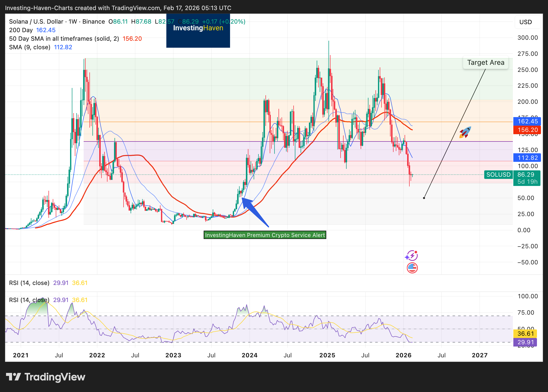Click the 2024 label on time axis

pyautogui.click(x=249, y=355)
